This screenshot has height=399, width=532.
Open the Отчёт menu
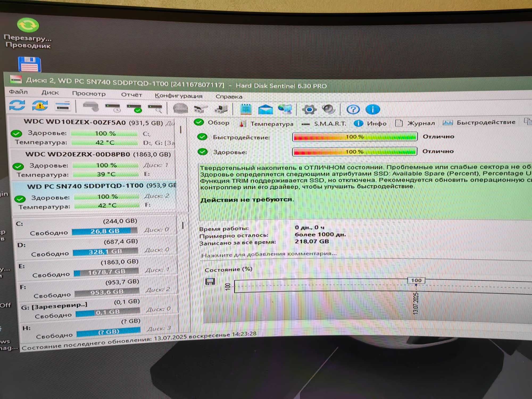point(132,95)
